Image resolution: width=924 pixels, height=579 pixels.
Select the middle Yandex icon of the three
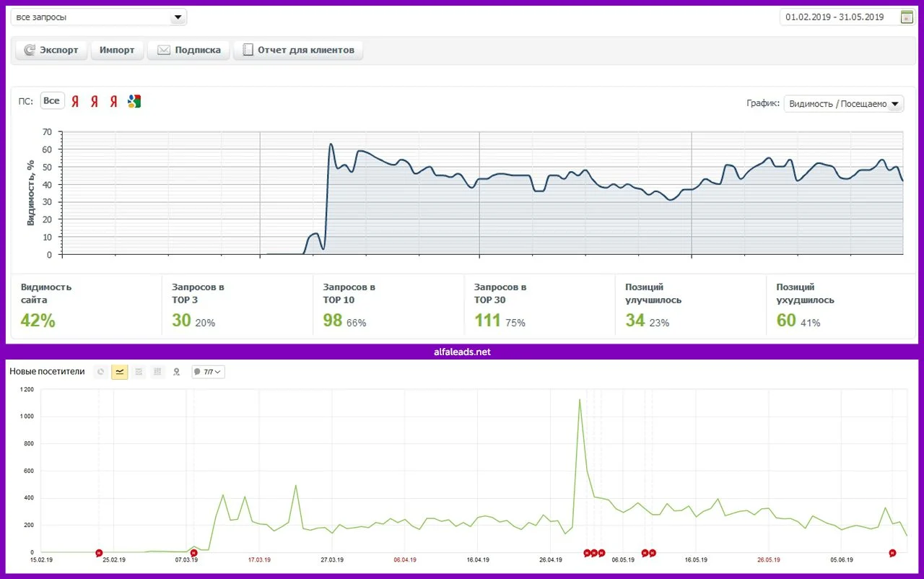[95, 102]
